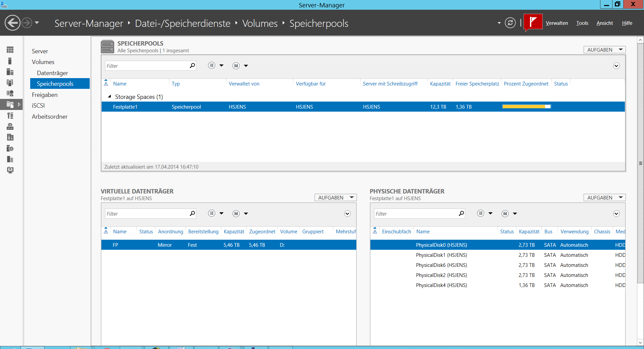The image size is (644, 349).
Task: Go back with the Back arrow
Action: tap(13, 23)
